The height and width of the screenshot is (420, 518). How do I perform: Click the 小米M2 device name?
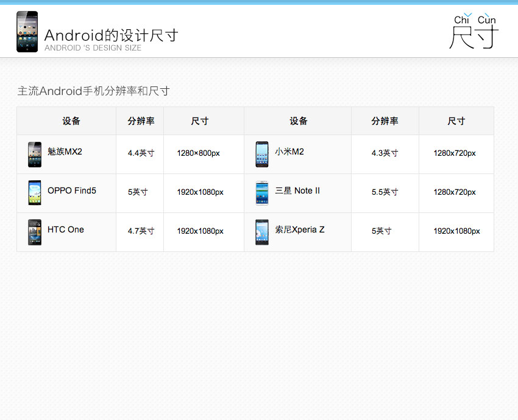(289, 152)
